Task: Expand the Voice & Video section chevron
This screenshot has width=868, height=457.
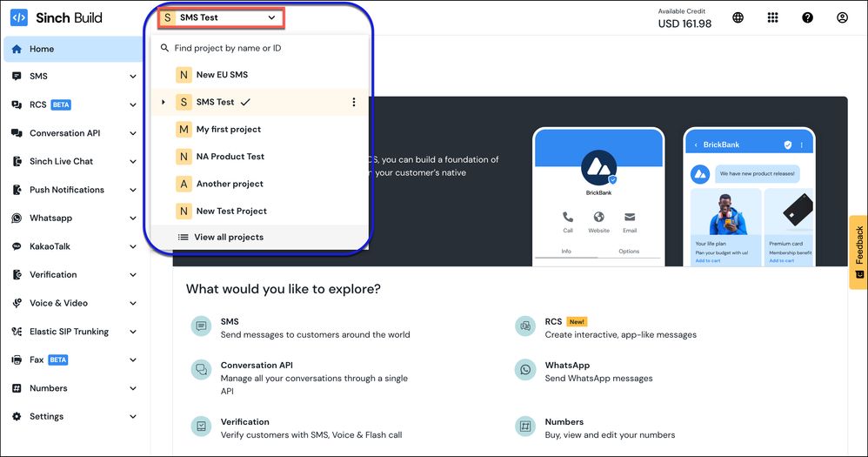Action: pyautogui.click(x=133, y=303)
